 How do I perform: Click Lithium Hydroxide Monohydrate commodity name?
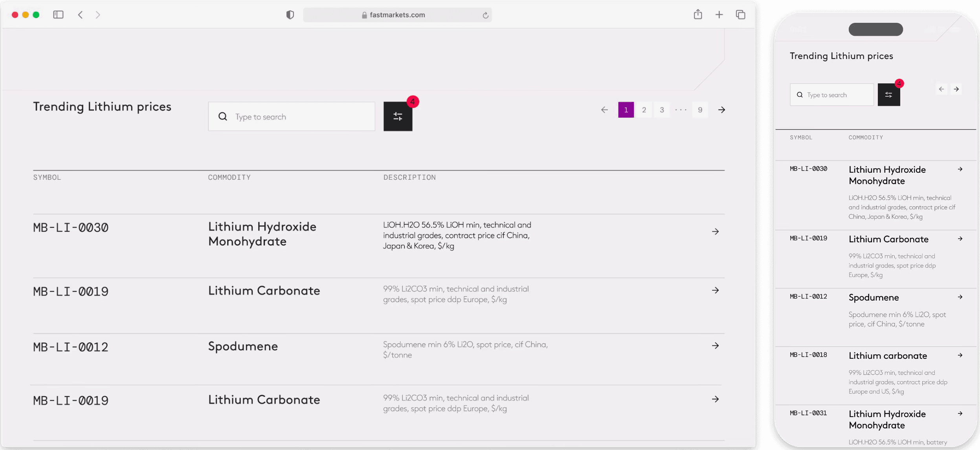coord(262,234)
